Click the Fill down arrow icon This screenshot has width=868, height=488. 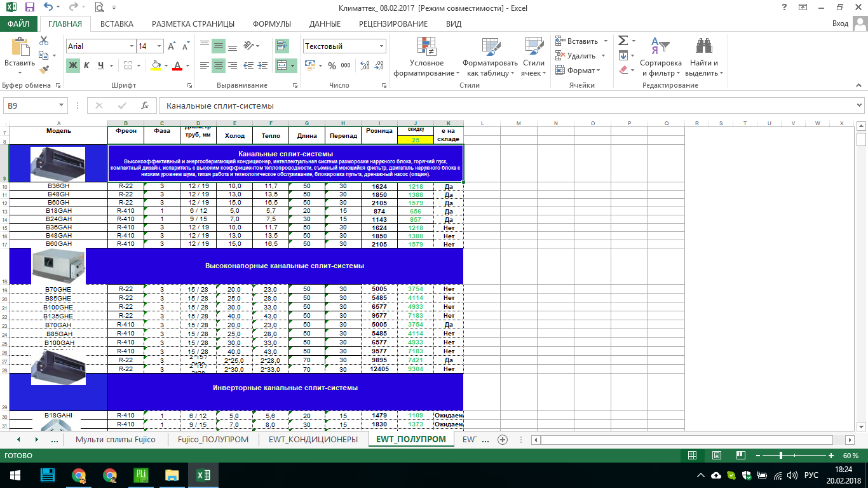(623, 55)
